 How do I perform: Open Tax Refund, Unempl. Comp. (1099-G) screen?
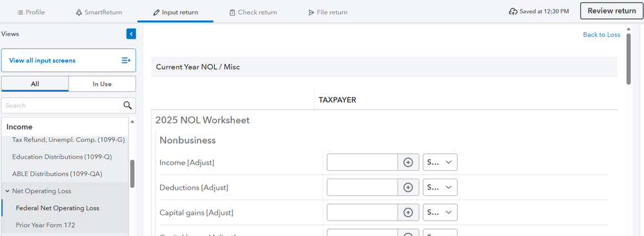coord(68,139)
